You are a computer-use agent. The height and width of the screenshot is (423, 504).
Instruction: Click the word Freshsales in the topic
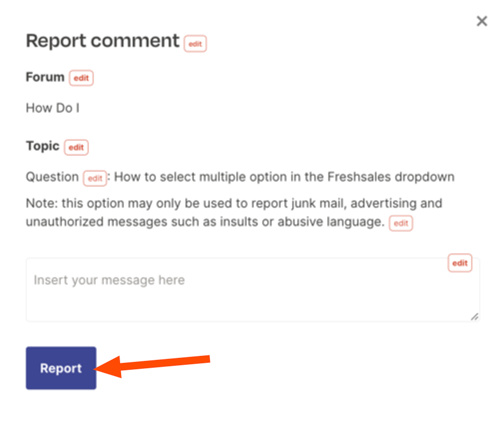pyautogui.click(x=359, y=177)
